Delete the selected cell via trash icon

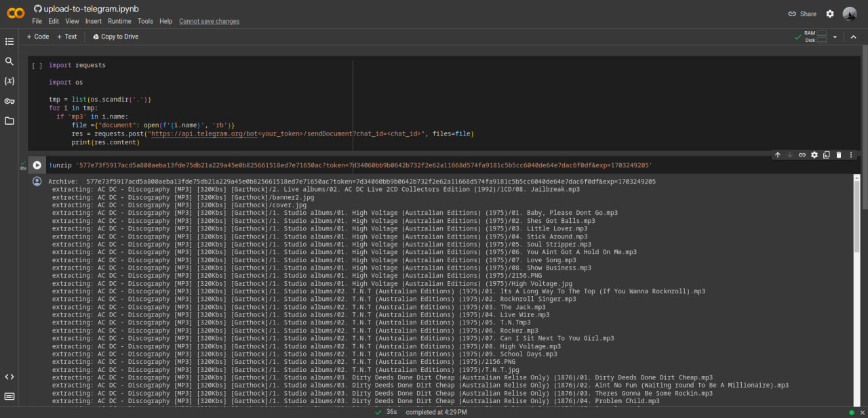coord(839,155)
